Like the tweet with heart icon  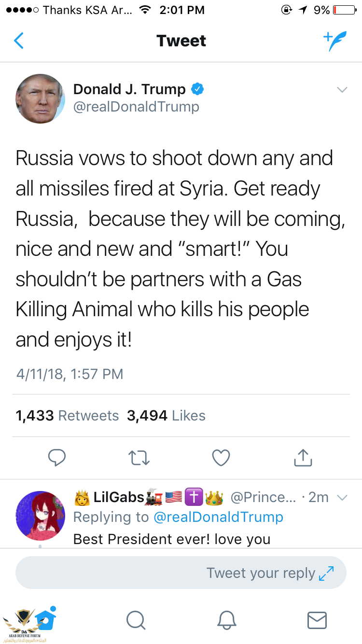(x=221, y=457)
